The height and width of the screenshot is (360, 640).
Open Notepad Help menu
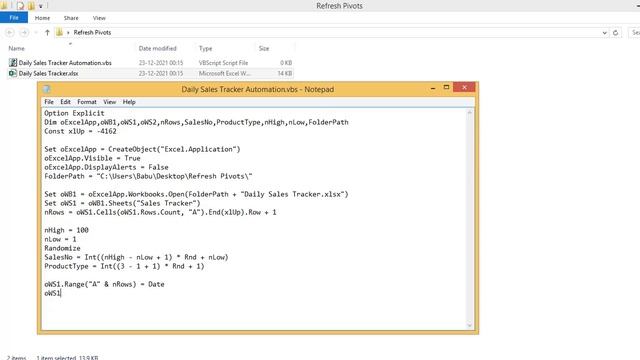[129, 102]
